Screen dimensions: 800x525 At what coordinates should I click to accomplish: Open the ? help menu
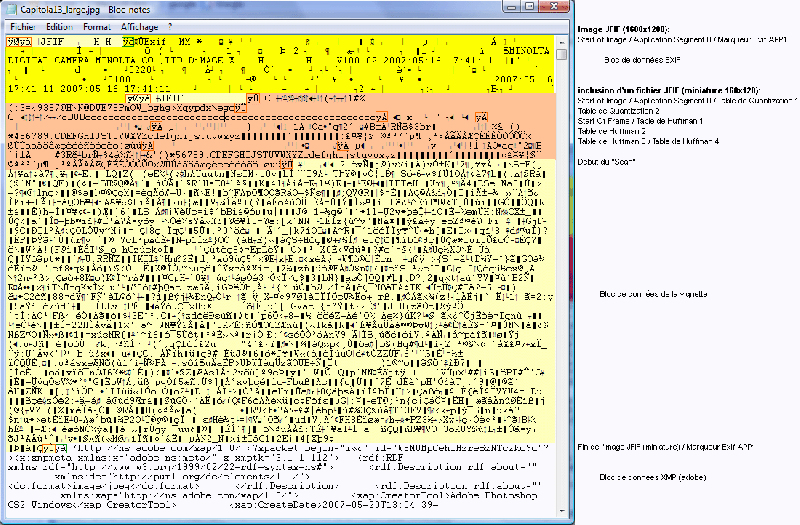[x=170, y=27]
